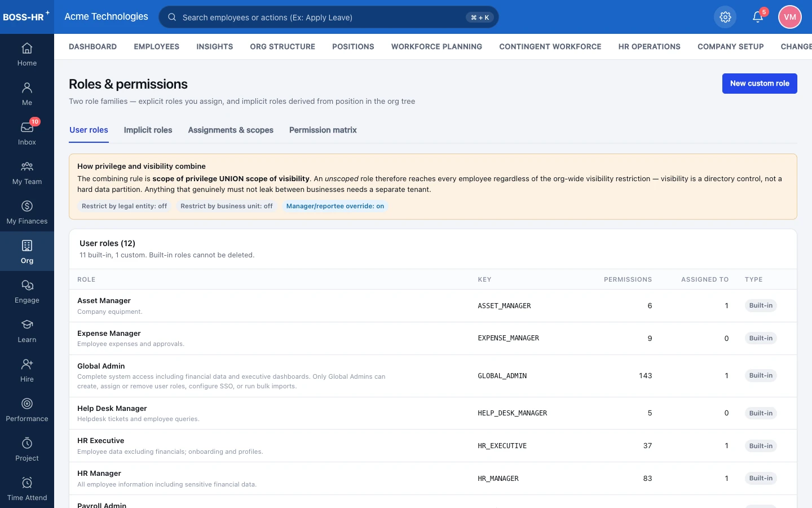Image resolution: width=812 pixels, height=508 pixels.
Task: Click the HR_EXECUTIVE key cell
Action: (x=502, y=446)
